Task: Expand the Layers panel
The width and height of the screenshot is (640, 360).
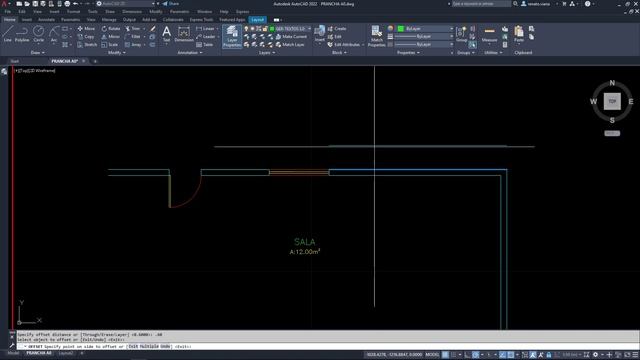Action: [267, 53]
